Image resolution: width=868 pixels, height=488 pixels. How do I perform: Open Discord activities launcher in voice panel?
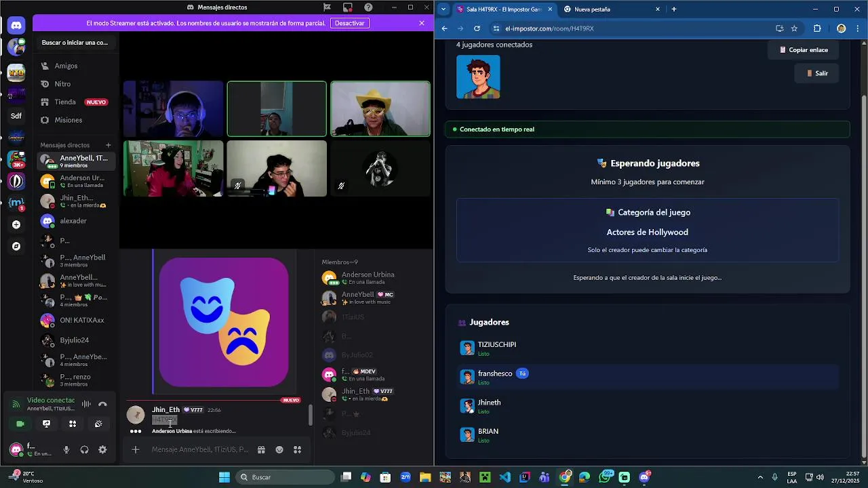point(73,424)
